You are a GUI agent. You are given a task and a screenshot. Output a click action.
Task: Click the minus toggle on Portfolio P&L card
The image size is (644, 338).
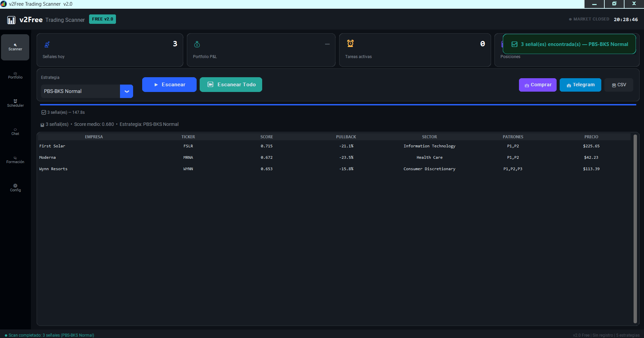coord(327,44)
